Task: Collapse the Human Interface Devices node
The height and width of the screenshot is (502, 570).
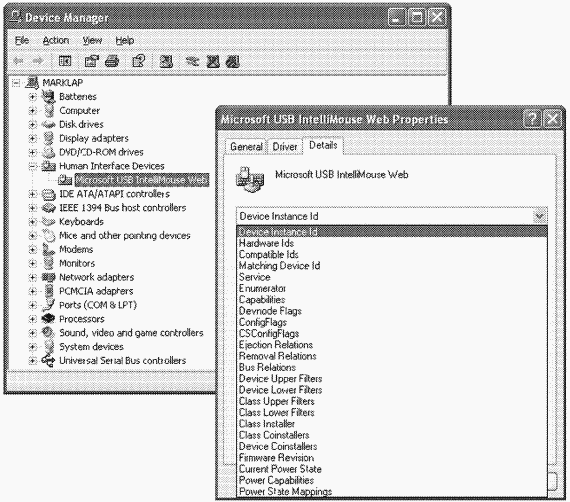Action: click(32, 166)
